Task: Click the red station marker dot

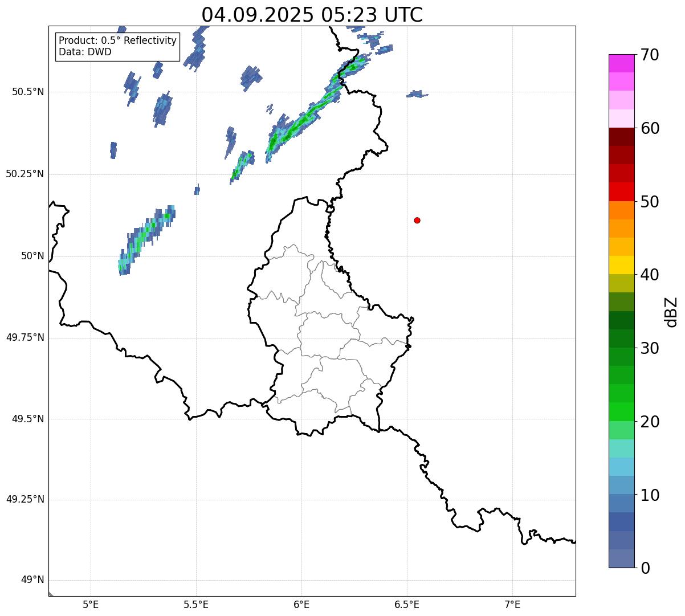Action: pyautogui.click(x=417, y=221)
